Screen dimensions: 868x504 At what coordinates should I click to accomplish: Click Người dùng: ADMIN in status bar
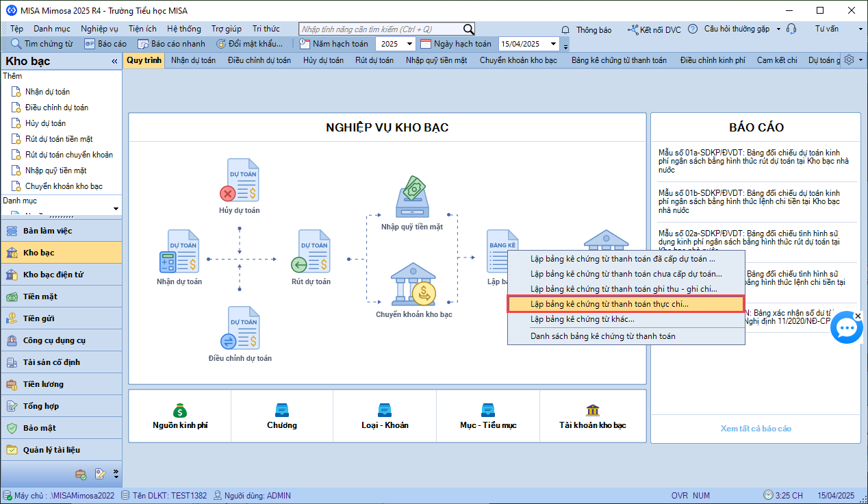click(253, 496)
